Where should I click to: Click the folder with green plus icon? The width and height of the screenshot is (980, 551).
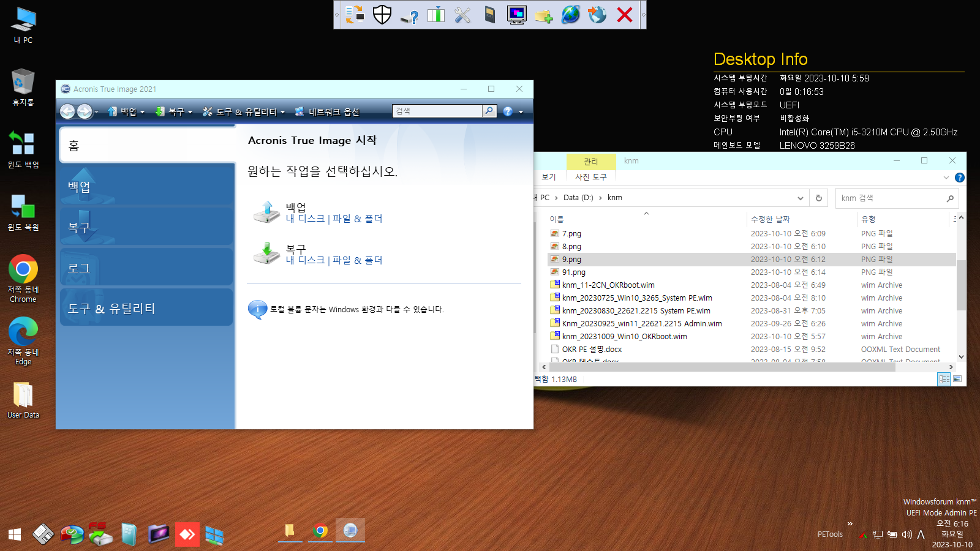tap(544, 15)
